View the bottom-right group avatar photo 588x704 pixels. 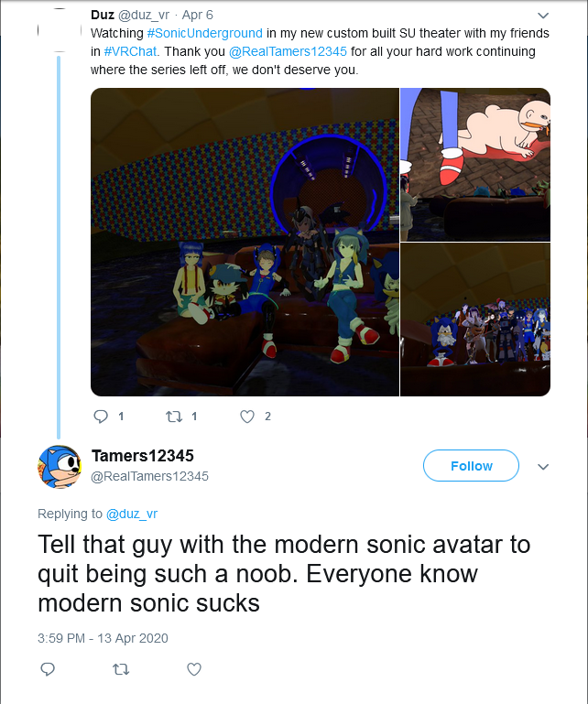point(475,319)
